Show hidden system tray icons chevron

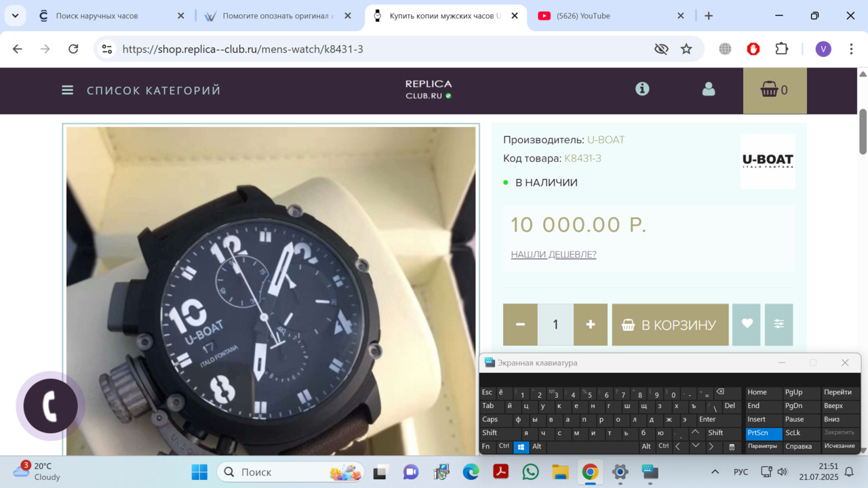tap(715, 472)
